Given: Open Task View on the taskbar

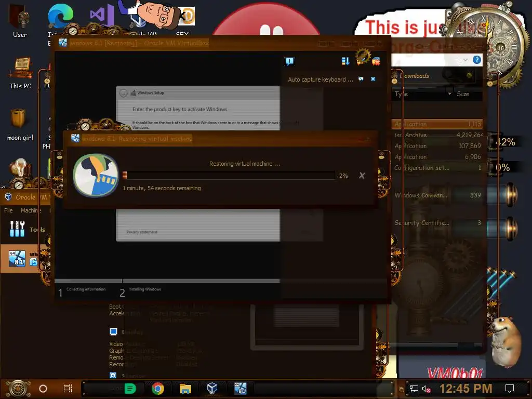Looking at the screenshot, I should (68, 389).
